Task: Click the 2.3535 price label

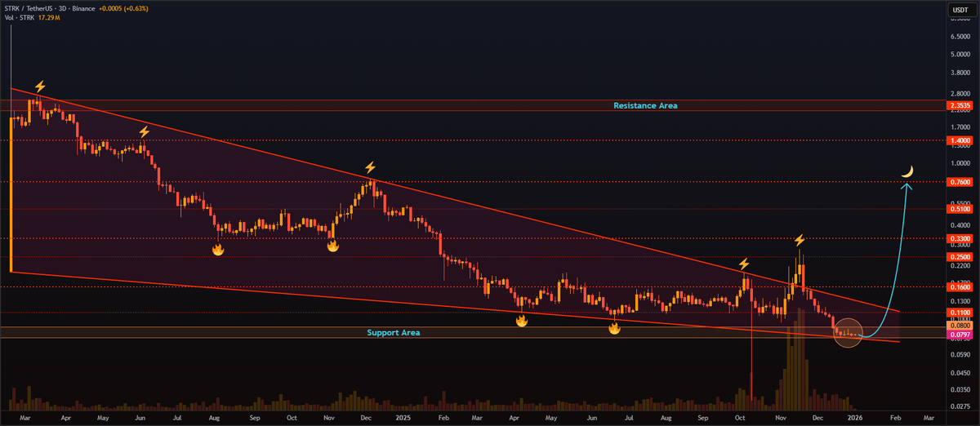Action: [959, 105]
